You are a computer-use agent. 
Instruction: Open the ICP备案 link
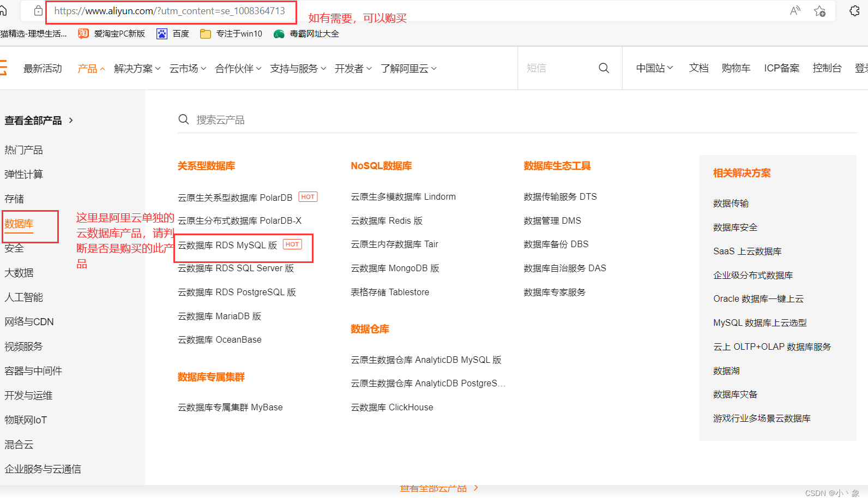[x=781, y=68]
